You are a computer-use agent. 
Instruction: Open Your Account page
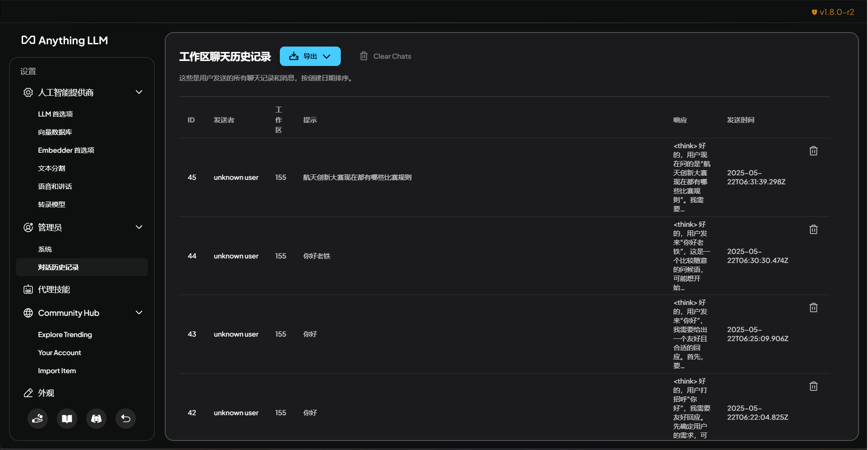[x=60, y=353]
